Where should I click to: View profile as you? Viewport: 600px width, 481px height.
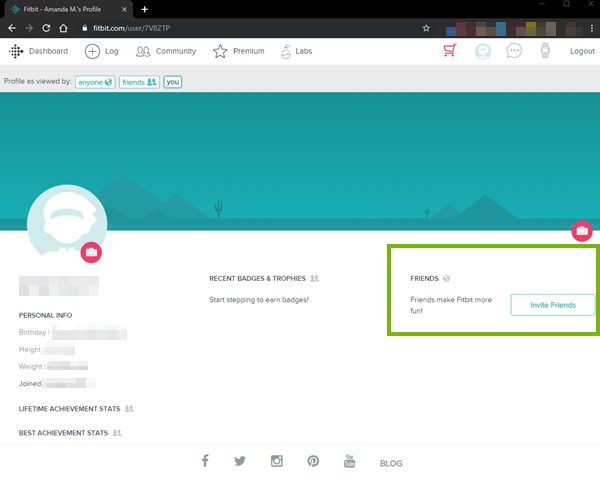(x=173, y=82)
